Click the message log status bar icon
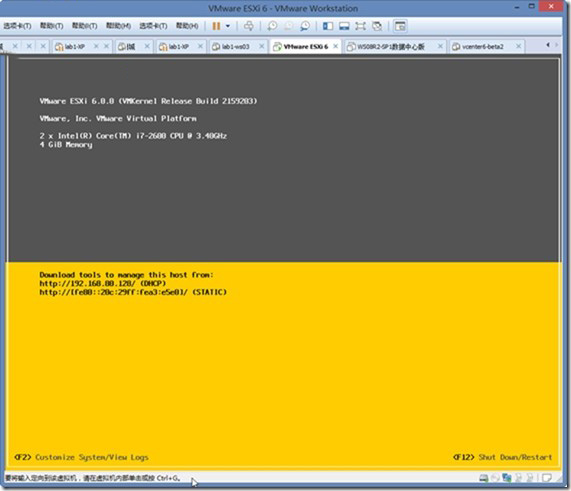Image resolution: width=571 pixels, height=491 pixels. point(547,478)
